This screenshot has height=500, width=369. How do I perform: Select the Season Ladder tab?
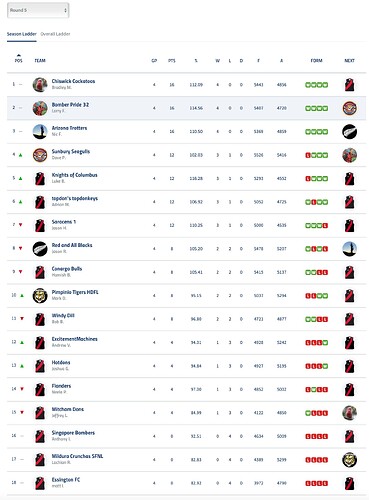[22, 34]
